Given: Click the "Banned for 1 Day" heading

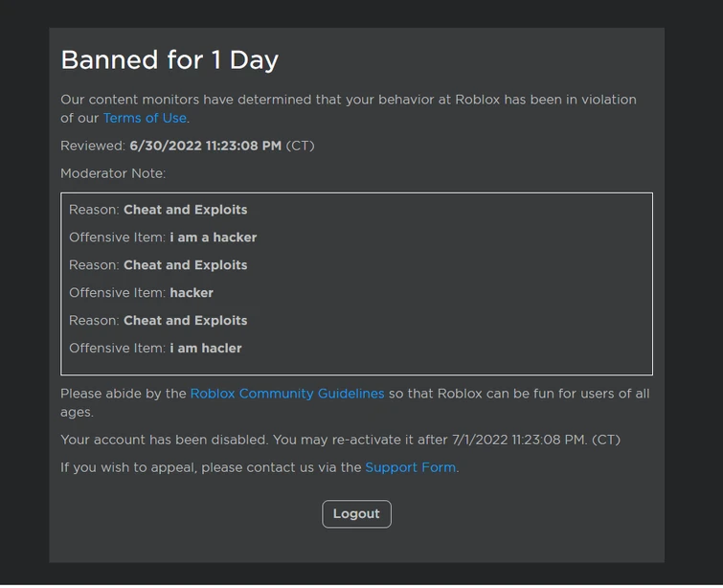Looking at the screenshot, I should pyautogui.click(x=169, y=60).
